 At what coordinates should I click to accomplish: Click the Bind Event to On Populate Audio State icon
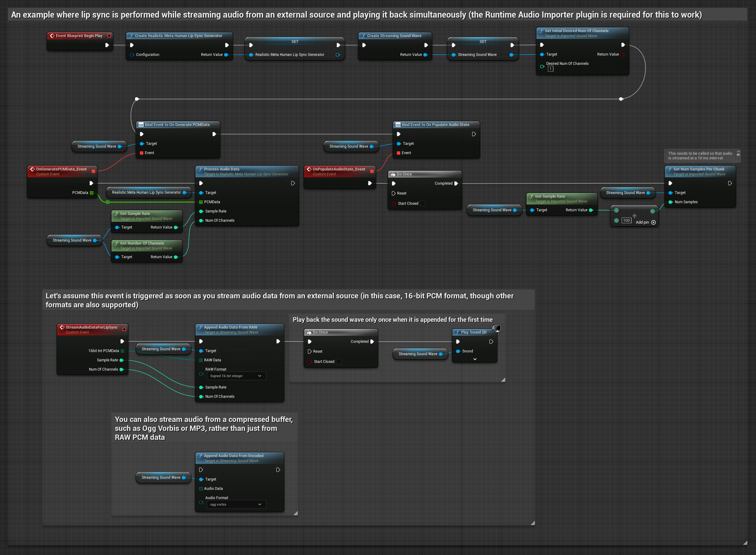tap(398, 125)
